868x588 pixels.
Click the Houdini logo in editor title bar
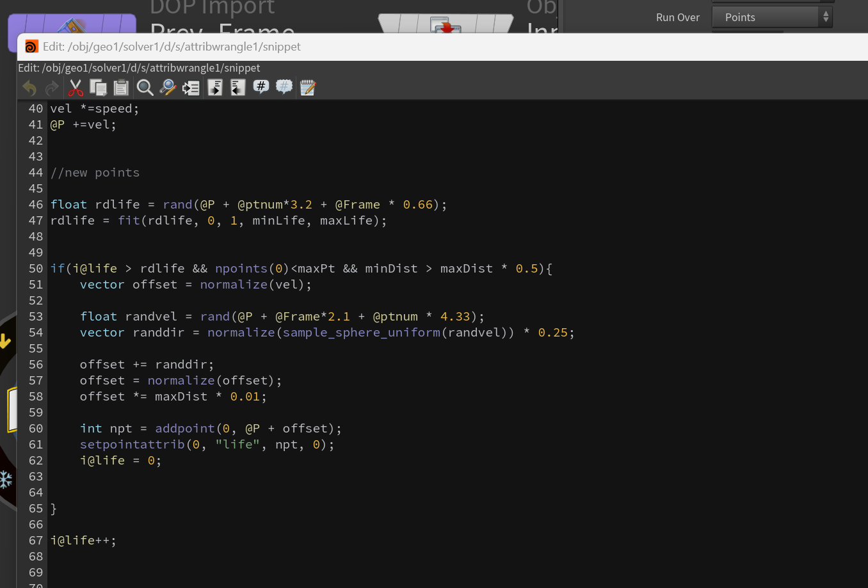coord(31,47)
